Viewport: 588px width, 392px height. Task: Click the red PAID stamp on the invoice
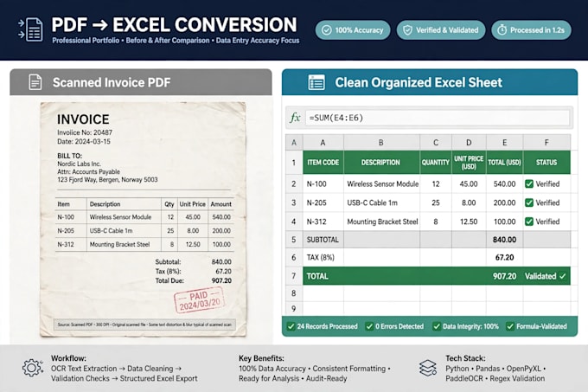199,299
